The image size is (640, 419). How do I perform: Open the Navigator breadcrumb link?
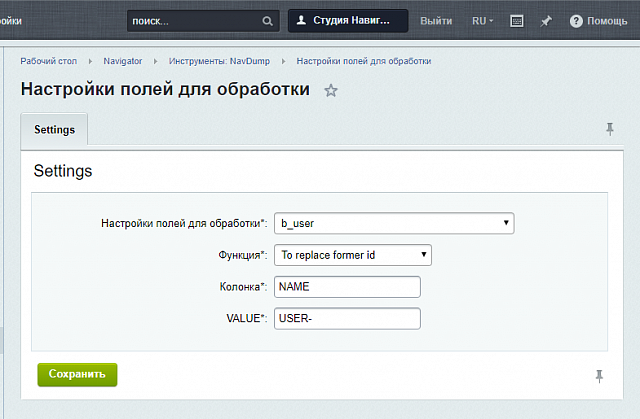(x=122, y=61)
